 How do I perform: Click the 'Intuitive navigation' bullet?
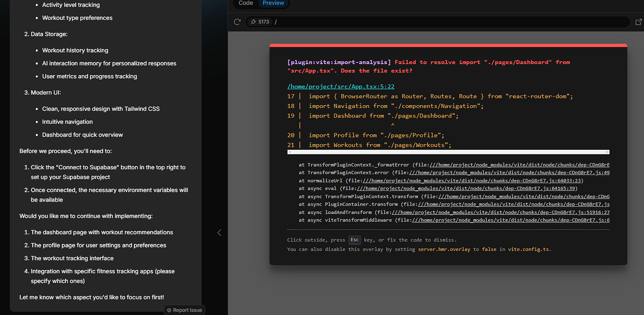tap(67, 122)
